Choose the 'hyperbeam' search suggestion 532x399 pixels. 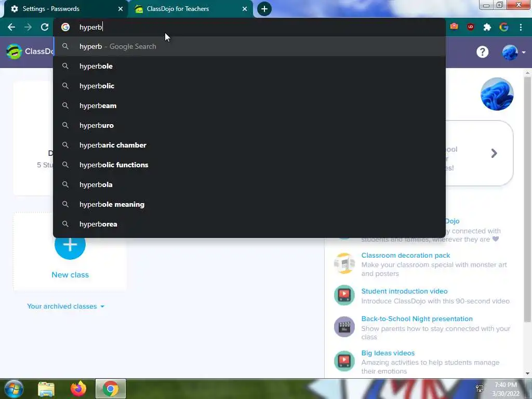(249, 105)
